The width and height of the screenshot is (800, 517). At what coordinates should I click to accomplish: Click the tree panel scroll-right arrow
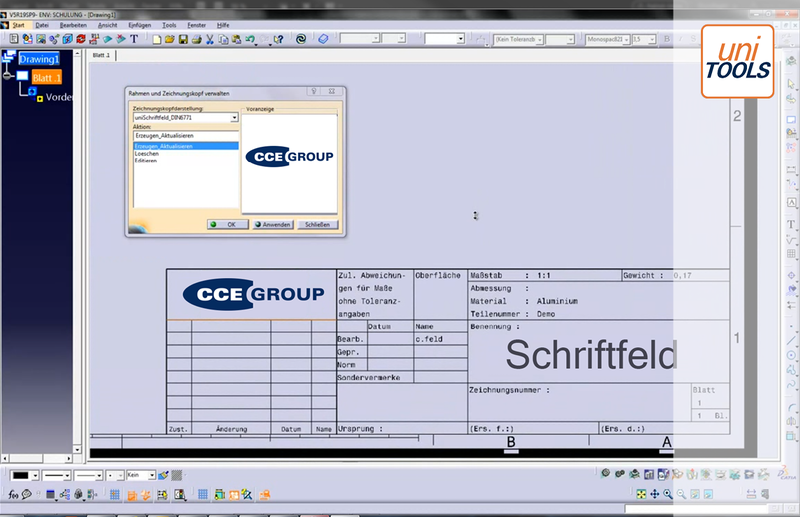click(68, 458)
